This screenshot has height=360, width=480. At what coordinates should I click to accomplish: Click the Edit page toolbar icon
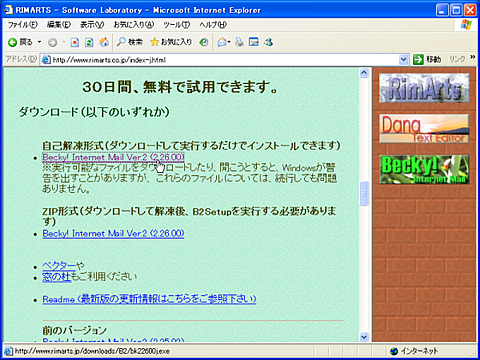tap(254, 42)
